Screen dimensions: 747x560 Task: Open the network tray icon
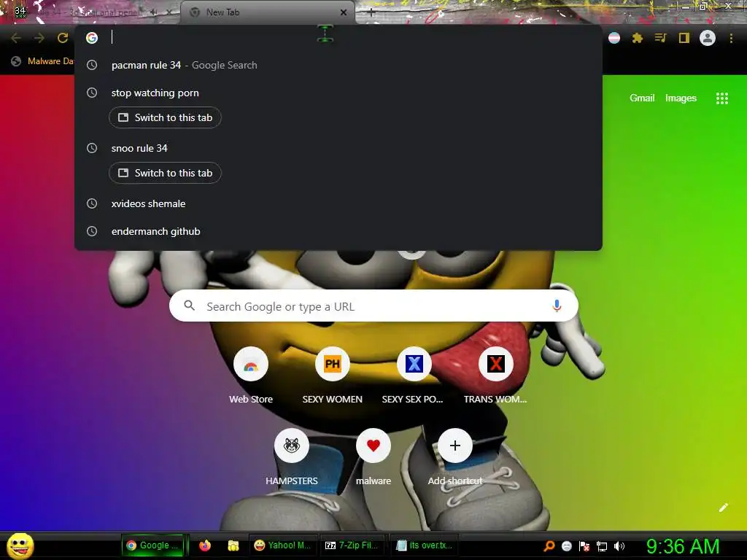[x=602, y=546]
